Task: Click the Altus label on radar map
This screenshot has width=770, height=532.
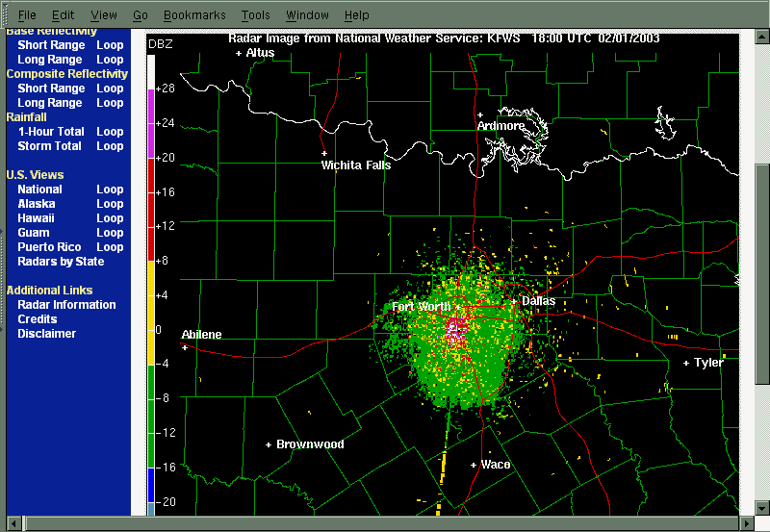Action: coord(260,53)
